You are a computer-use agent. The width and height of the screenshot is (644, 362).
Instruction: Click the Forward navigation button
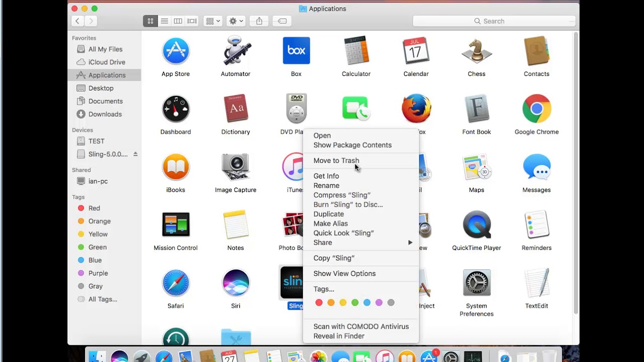(91, 21)
